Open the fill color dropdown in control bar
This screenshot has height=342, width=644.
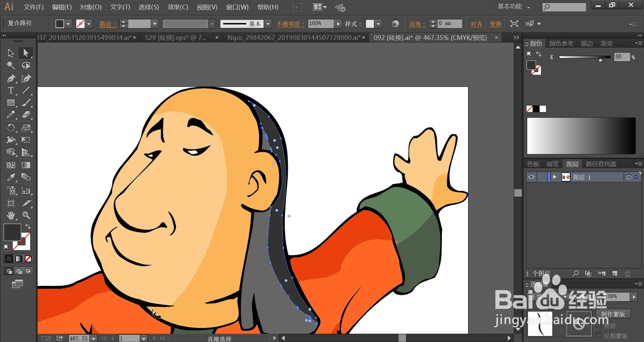[68, 24]
